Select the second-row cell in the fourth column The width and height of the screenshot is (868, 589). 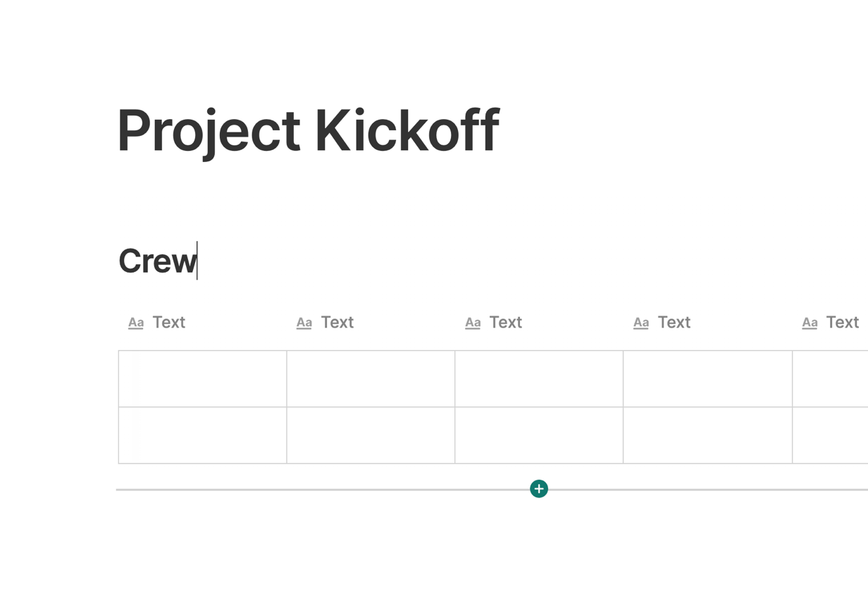[x=708, y=435]
